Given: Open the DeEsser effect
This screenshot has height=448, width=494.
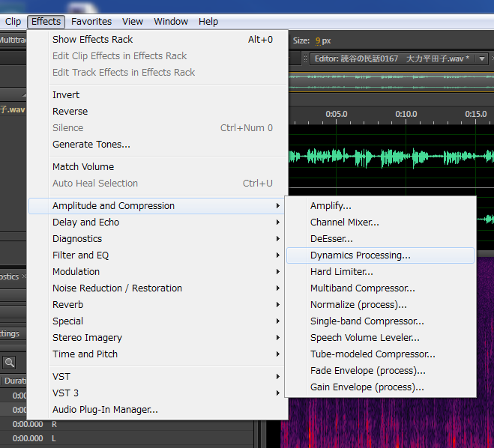Looking at the screenshot, I should coord(380,239).
